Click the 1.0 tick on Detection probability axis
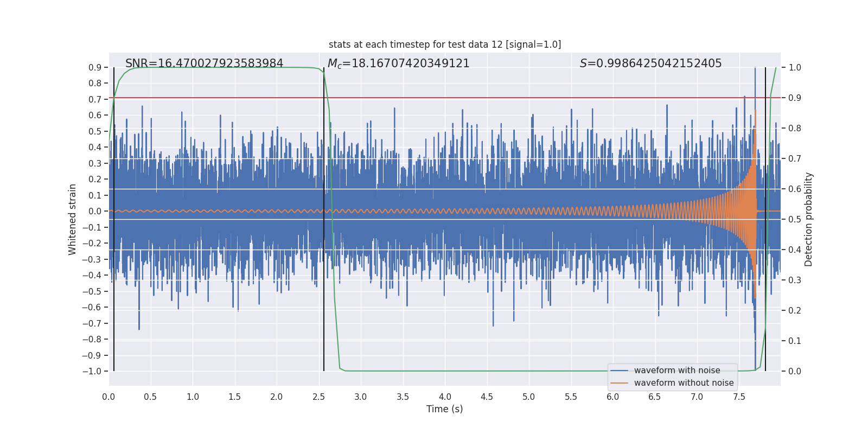Viewport: 868px width, 434px height. pos(795,67)
